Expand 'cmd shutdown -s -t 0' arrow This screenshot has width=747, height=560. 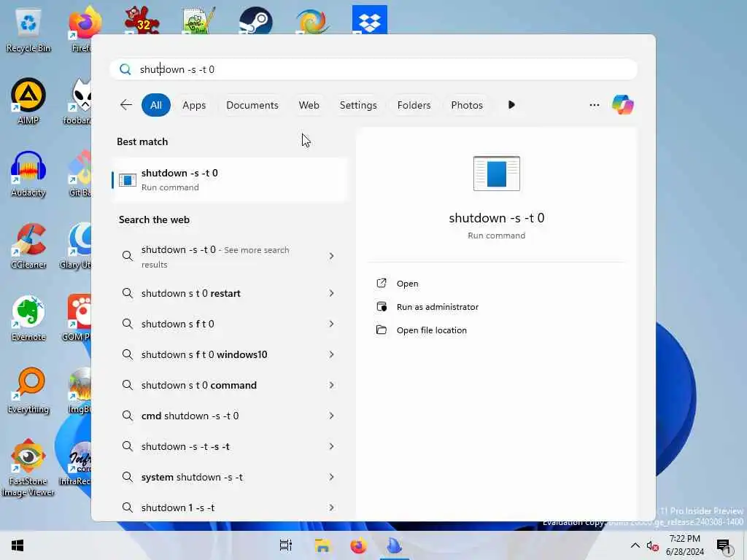(x=332, y=416)
